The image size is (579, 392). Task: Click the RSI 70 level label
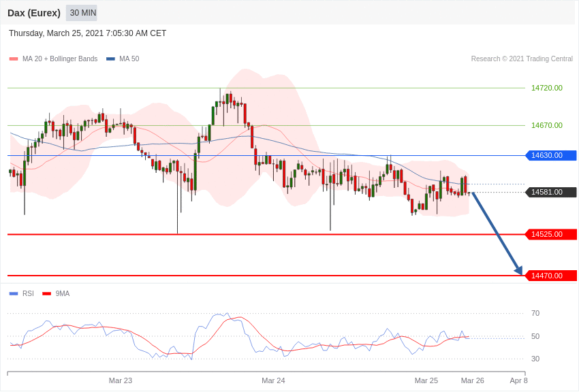click(535, 314)
